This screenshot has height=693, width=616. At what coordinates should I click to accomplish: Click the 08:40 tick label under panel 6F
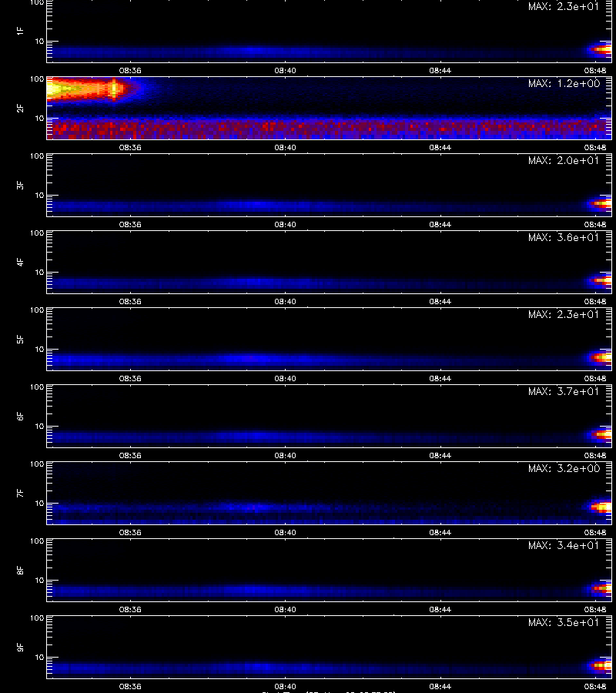click(x=285, y=455)
